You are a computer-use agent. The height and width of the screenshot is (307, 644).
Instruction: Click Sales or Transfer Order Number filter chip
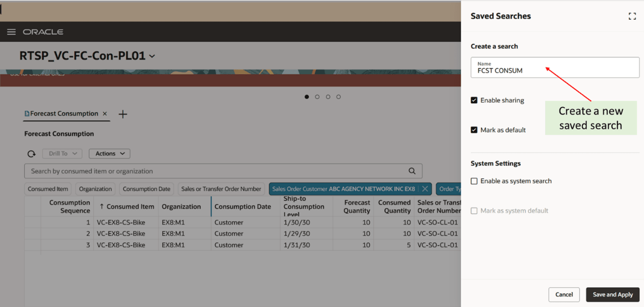click(221, 189)
